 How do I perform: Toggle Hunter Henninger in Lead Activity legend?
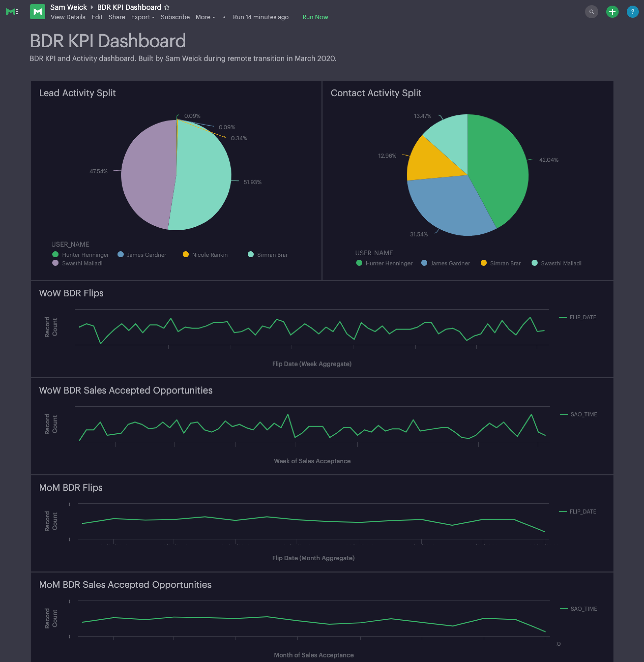pos(85,254)
